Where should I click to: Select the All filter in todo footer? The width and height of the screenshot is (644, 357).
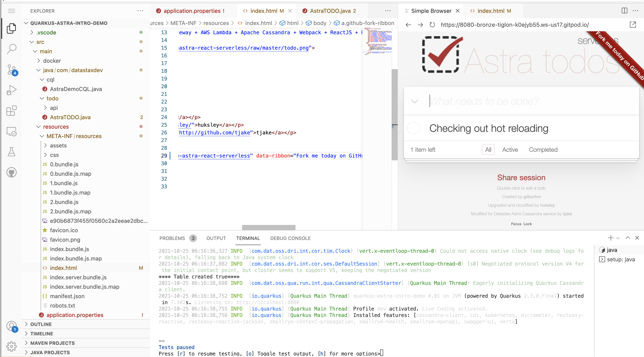488,150
